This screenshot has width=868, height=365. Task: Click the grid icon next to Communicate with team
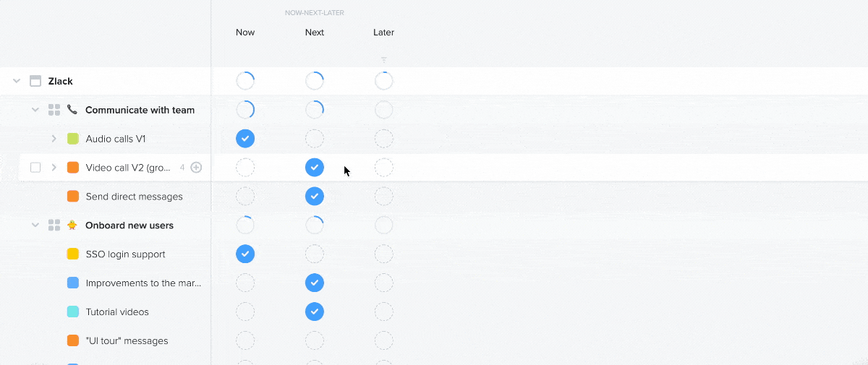tap(54, 110)
